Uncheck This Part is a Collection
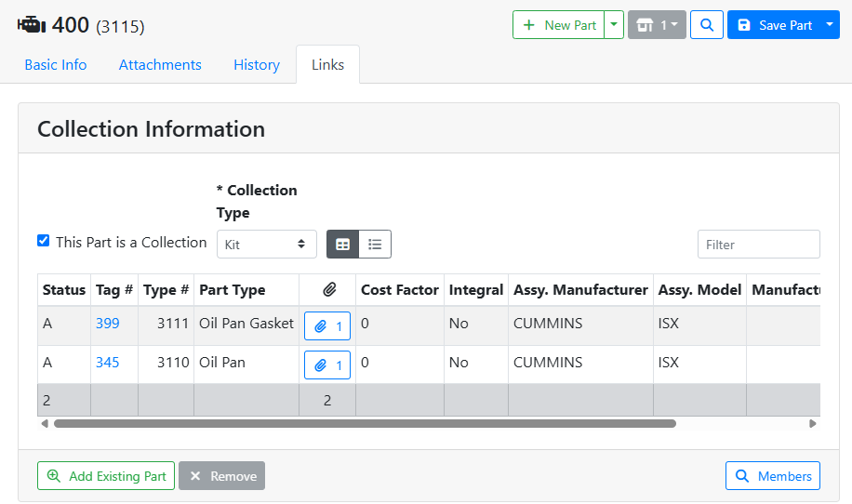 [x=43, y=241]
